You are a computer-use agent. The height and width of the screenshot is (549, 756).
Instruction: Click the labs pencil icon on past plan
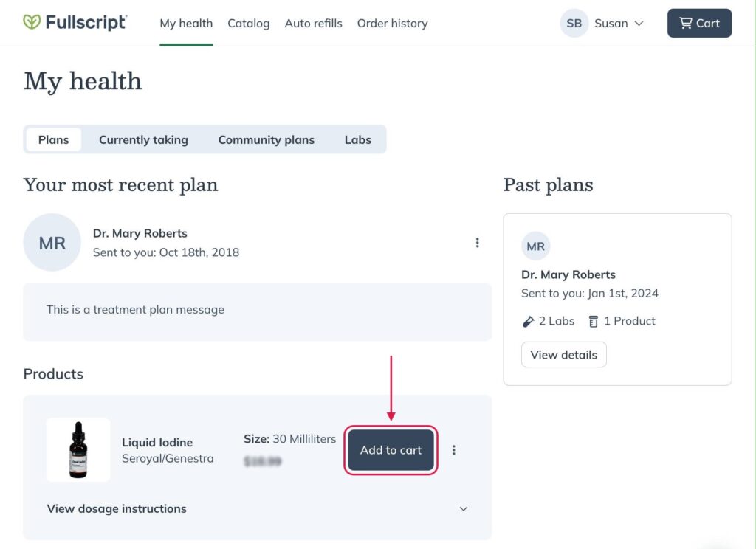tap(527, 320)
